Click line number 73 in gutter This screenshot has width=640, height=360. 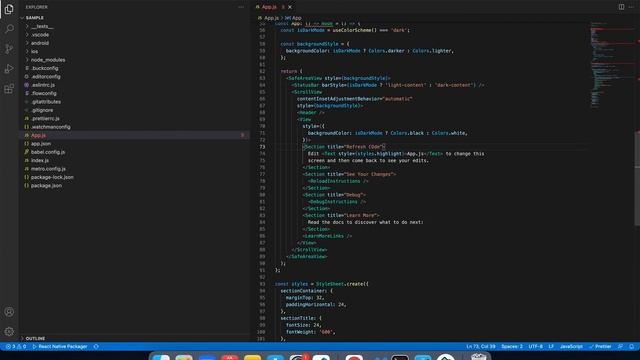pyautogui.click(x=262, y=147)
